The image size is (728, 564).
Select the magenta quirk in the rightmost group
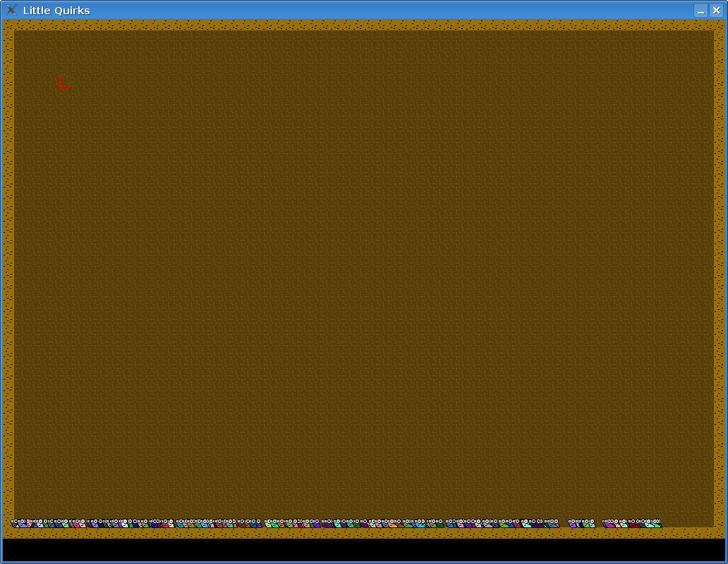[x=609, y=524]
